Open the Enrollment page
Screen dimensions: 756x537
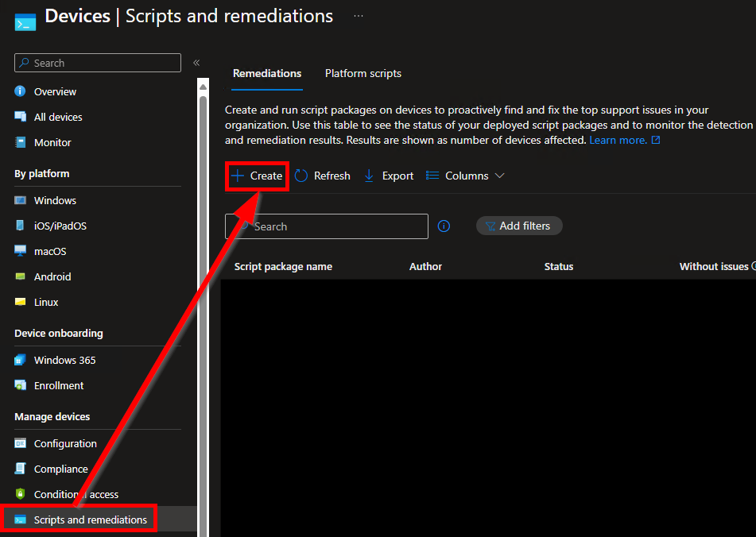(59, 385)
